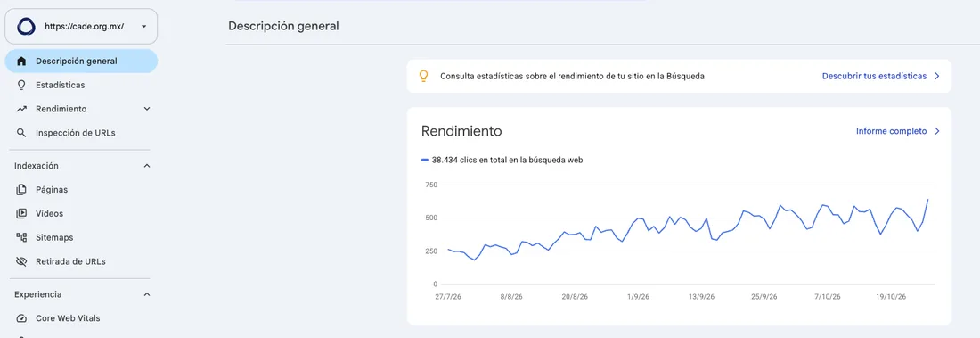980x338 pixels.
Task: Click the lightbulb icon next to Estadísticas
Action: tap(22, 85)
